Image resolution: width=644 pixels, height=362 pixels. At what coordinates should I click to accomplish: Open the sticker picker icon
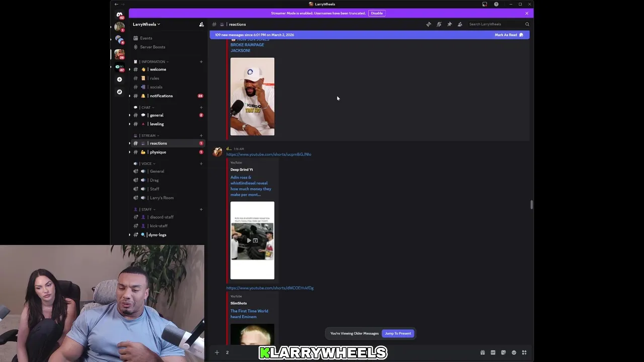tap(503, 352)
